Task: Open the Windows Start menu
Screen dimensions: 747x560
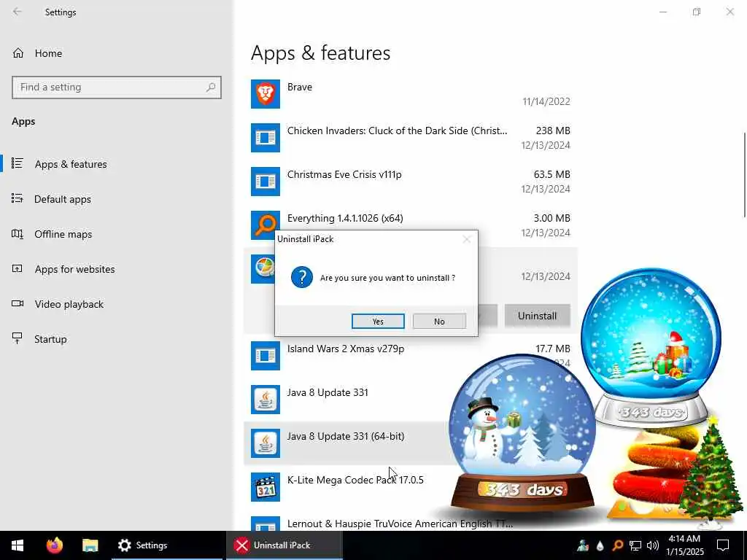Action: click(18, 545)
